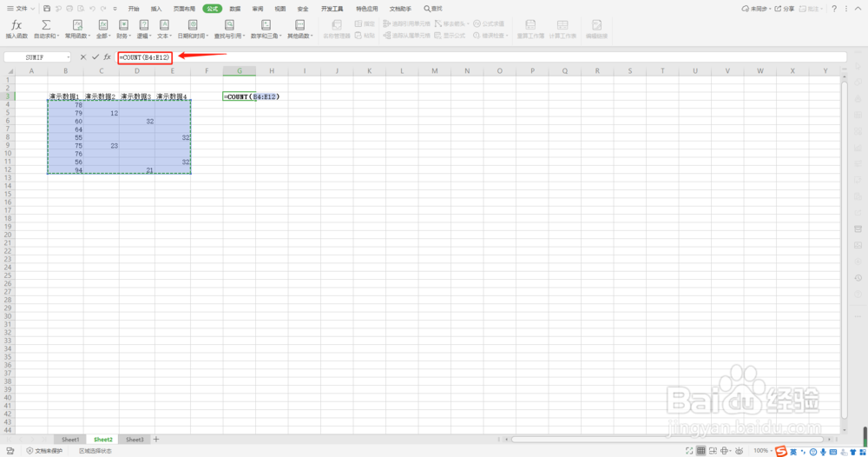This screenshot has width=868, height=457.
Task: Click the Select All corner triangle
Action: click(10, 71)
